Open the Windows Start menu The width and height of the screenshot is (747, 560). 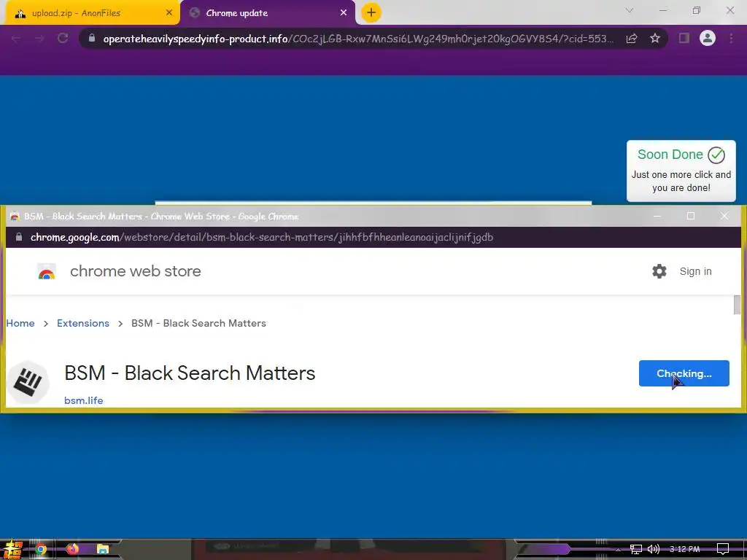point(12,550)
